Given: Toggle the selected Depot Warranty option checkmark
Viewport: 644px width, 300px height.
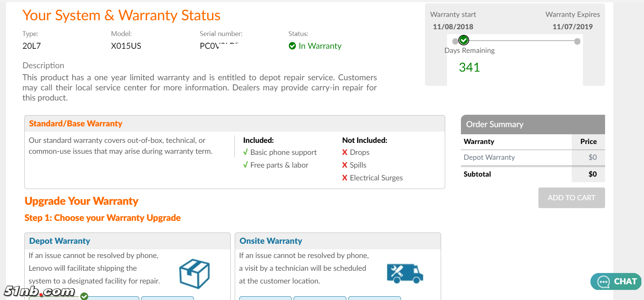Looking at the screenshot, I should tap(84, 296).
